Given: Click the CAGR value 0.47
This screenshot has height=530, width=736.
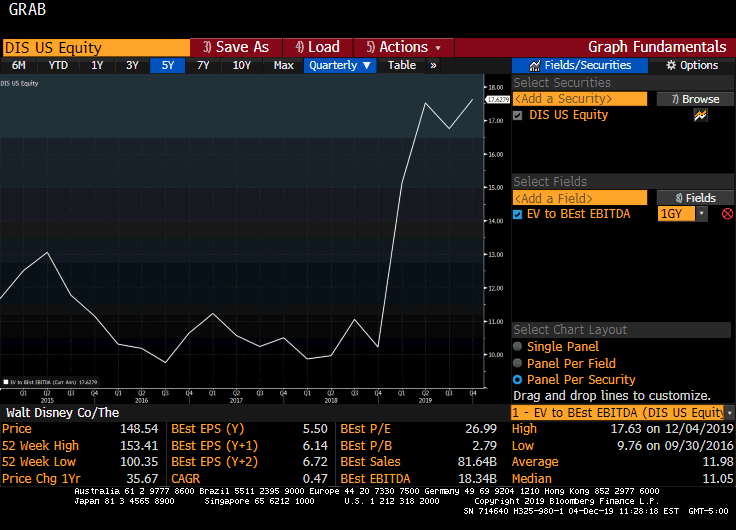Looking at the screenshot, I should [x=315, y=479].
